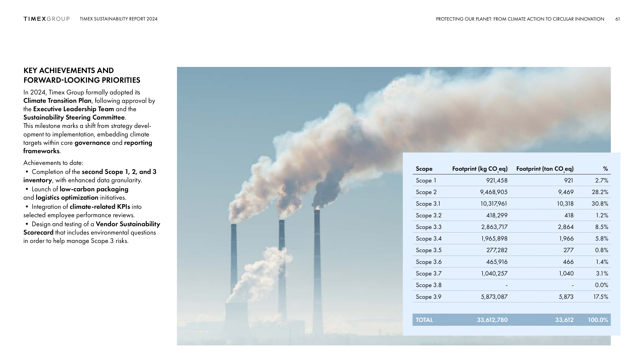Click the value 921,458
This screenshot has height=362, width=644.
coord(497,180)
